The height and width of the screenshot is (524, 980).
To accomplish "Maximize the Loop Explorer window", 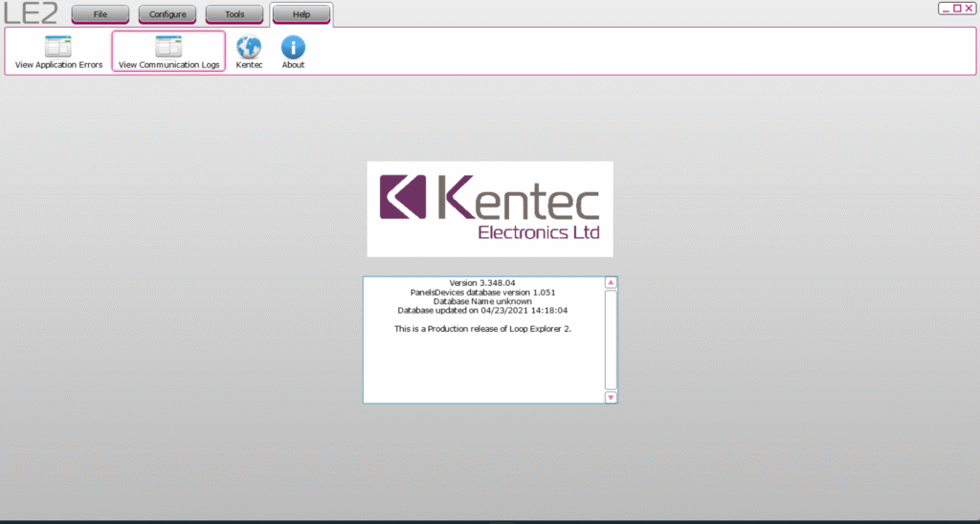I will (x=958, y=8).
